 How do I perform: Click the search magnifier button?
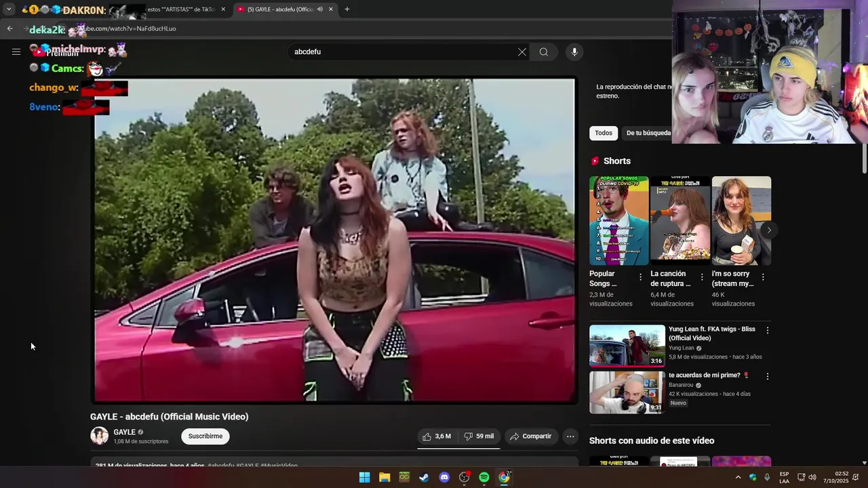544,52
